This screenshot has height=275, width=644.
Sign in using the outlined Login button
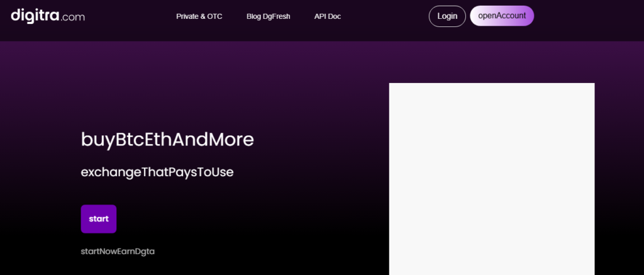coord(447,16)
